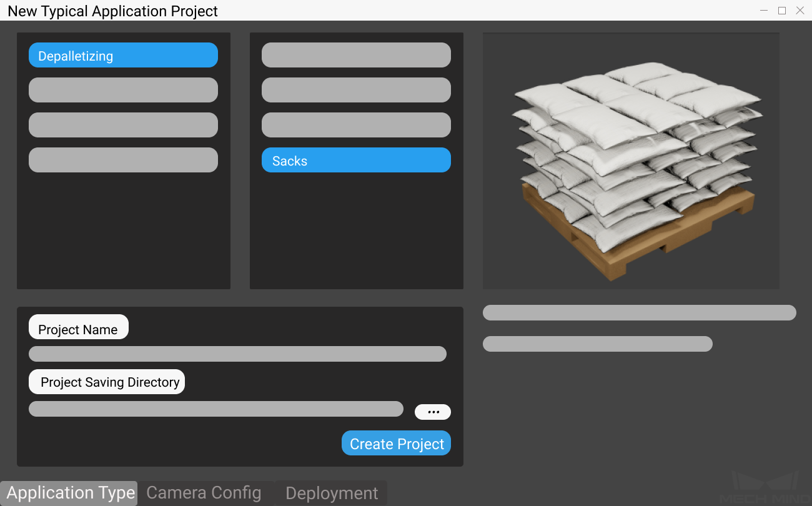Select the fourth application type in the left list
This screenshot has height=506, width=812.
(122, 160)
